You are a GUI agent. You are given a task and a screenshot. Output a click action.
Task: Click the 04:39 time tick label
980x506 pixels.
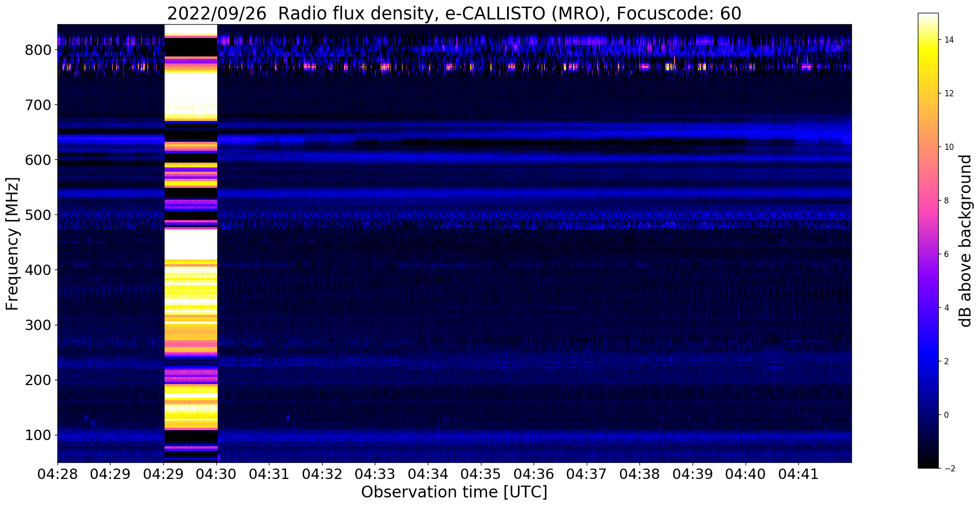693,474
